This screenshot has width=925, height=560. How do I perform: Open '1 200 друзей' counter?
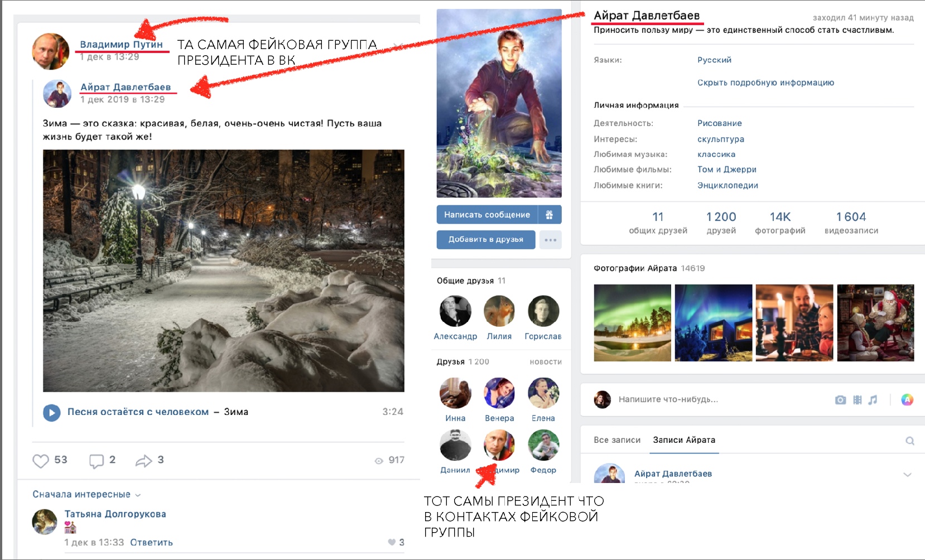(x=721, y=223)
